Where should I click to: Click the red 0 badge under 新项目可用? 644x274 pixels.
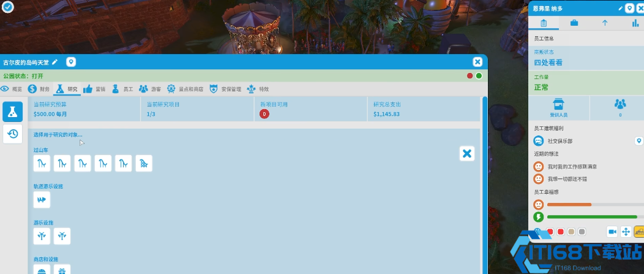click(264, 114)
